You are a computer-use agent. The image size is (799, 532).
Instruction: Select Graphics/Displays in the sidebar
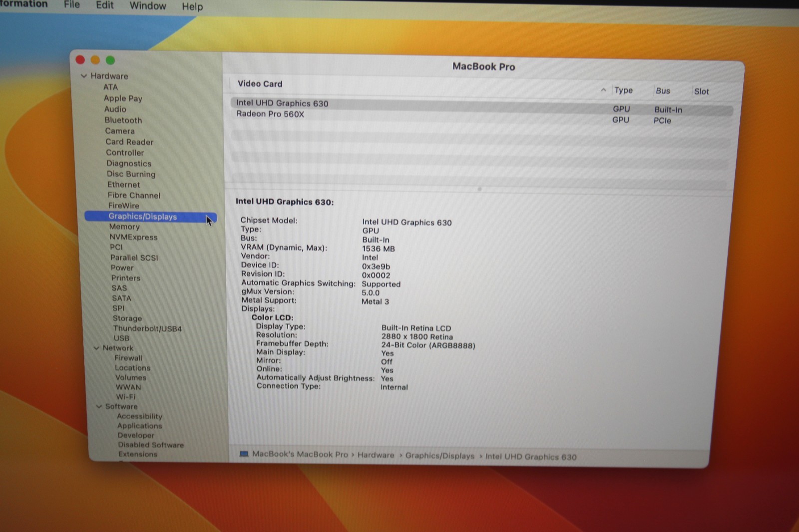(151, 216)
